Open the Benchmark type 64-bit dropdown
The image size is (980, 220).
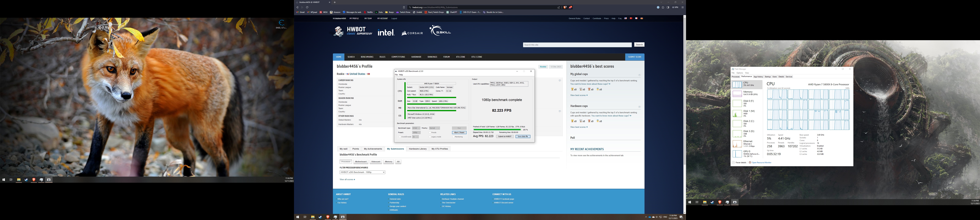[x=416, y=128]
